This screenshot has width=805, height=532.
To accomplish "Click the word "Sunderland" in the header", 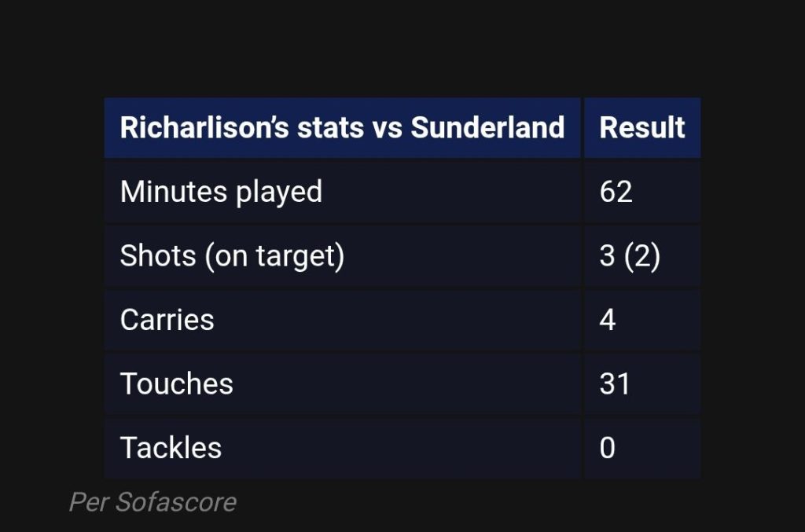I will [x=487, y=127].
